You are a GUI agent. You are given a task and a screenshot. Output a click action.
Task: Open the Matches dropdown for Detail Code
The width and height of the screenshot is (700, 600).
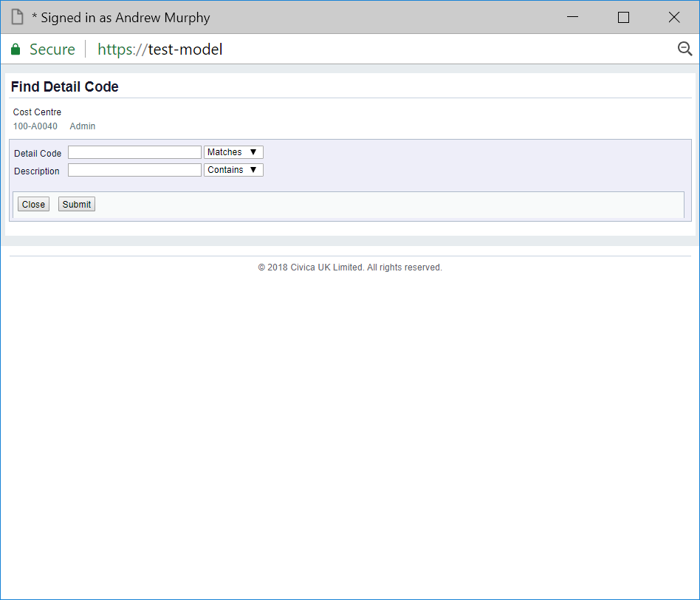pos(233,152)
